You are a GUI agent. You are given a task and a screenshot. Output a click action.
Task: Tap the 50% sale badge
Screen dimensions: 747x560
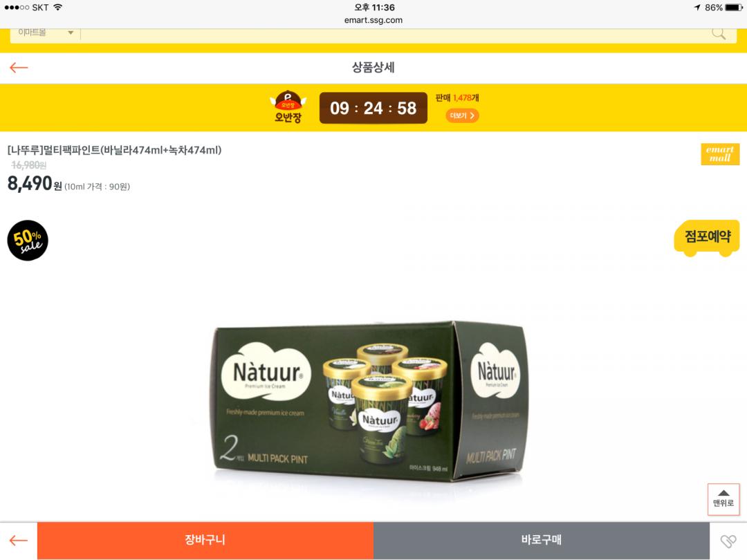(28, 241)
